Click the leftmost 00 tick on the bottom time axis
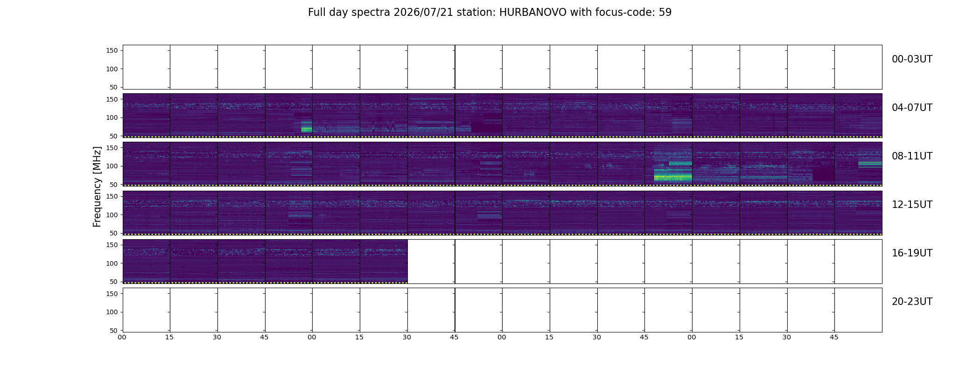The width and height of the screenshot is (980, 373). click(x=122, y=337)
